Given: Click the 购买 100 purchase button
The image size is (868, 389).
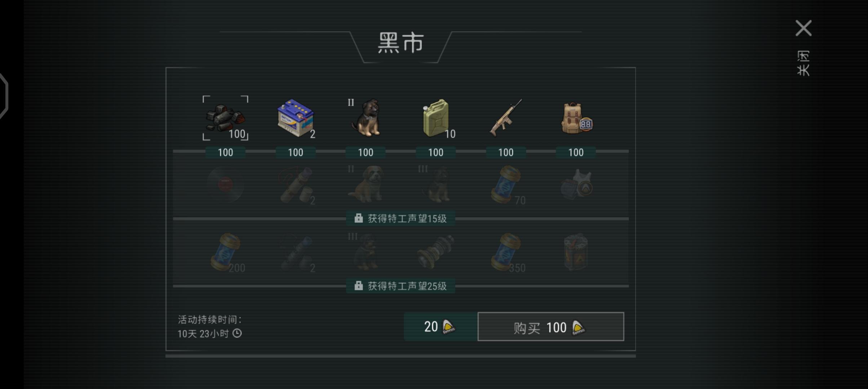Looking at the screenshot, I should click(551, 327).
